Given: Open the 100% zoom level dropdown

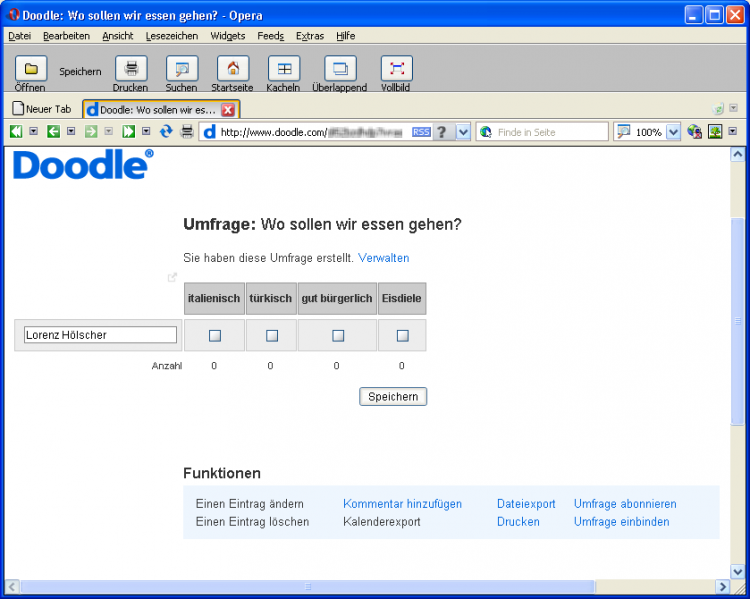Looking at the screenshot, I should pyautogui.click(x=673, y=132).
